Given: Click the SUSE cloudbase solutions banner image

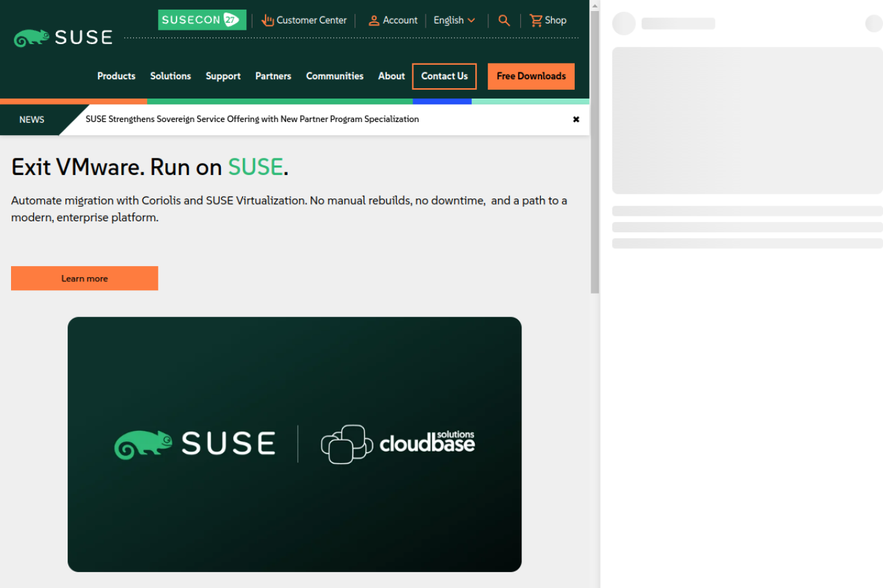Looking at the screenshot, I should [295, 445].
